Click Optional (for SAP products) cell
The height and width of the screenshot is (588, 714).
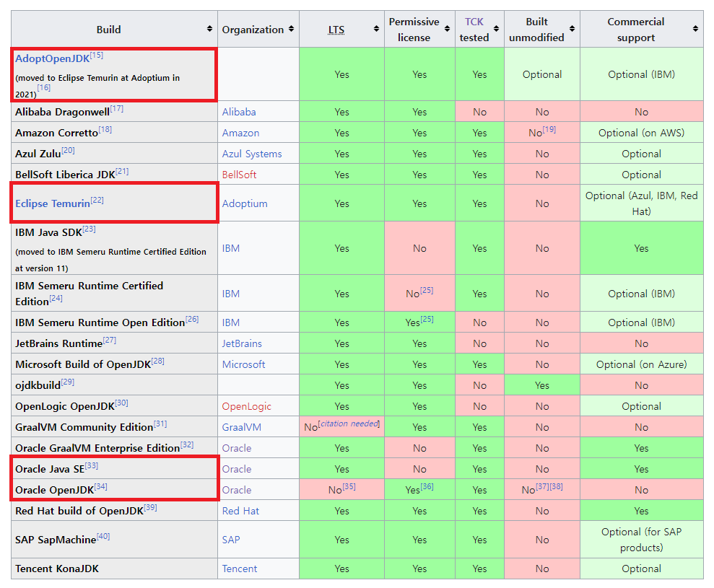[x=641, y=540]
